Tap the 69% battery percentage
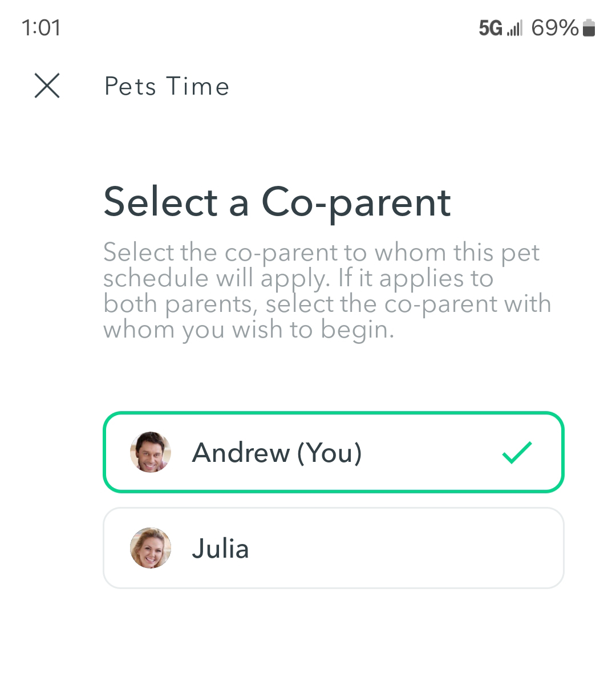 click(x=554, y=28)
